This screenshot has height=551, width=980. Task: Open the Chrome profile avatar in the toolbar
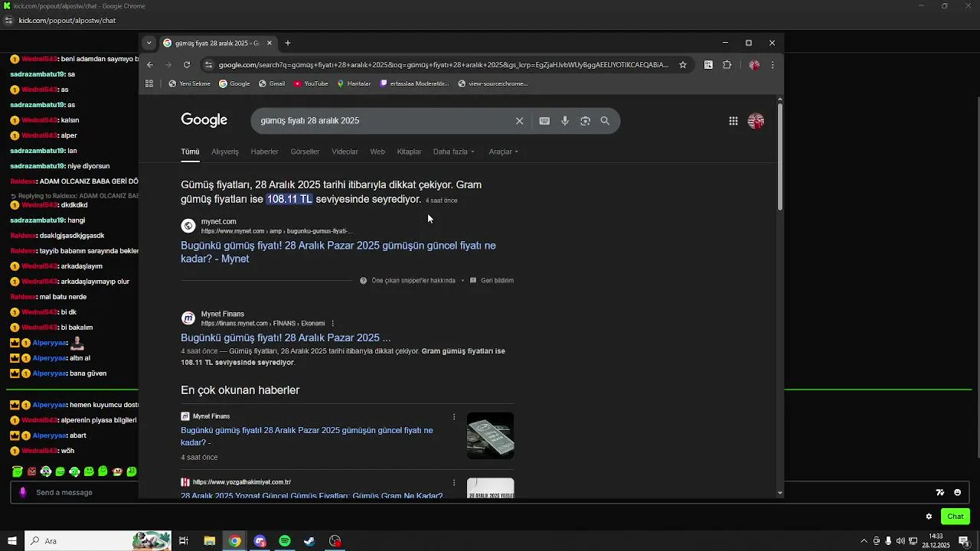click(754, 65)
